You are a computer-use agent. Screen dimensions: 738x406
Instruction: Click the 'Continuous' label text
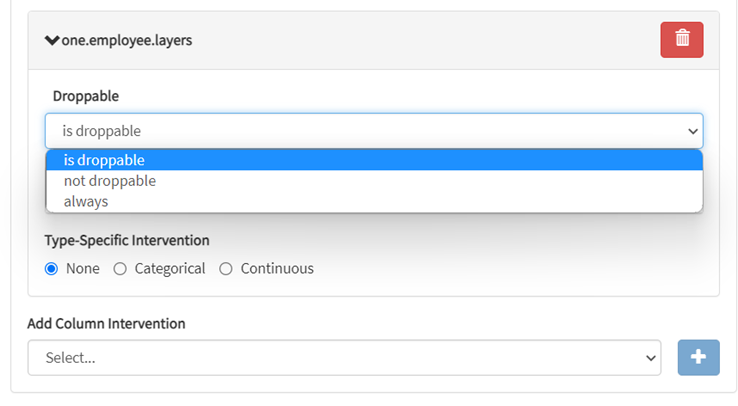(x=277, y=268)
